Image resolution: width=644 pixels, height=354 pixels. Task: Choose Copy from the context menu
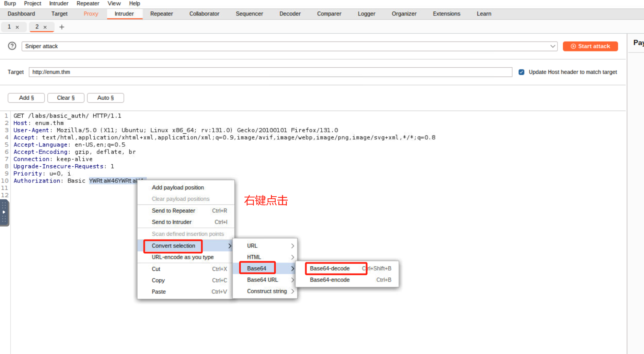[x=186, y=280]
